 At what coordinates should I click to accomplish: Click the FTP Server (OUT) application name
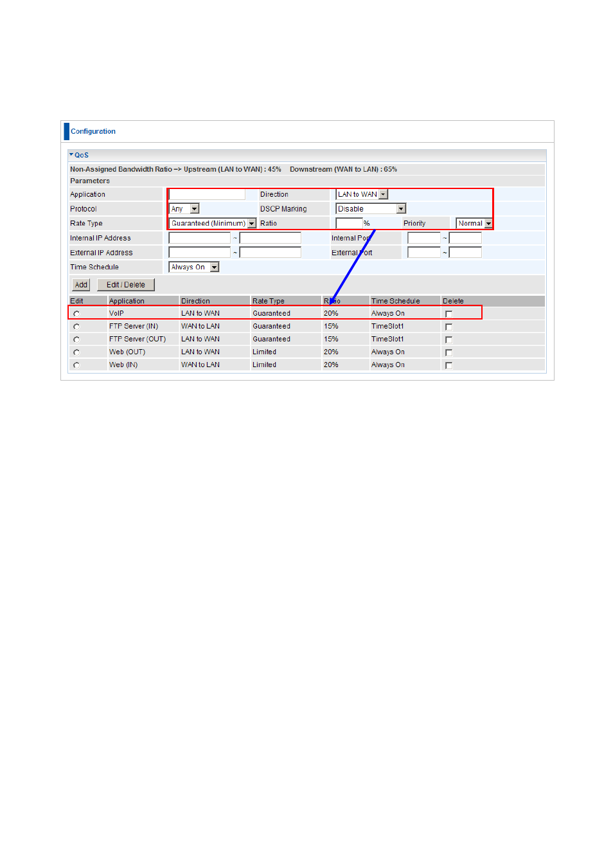pos(138,339)
